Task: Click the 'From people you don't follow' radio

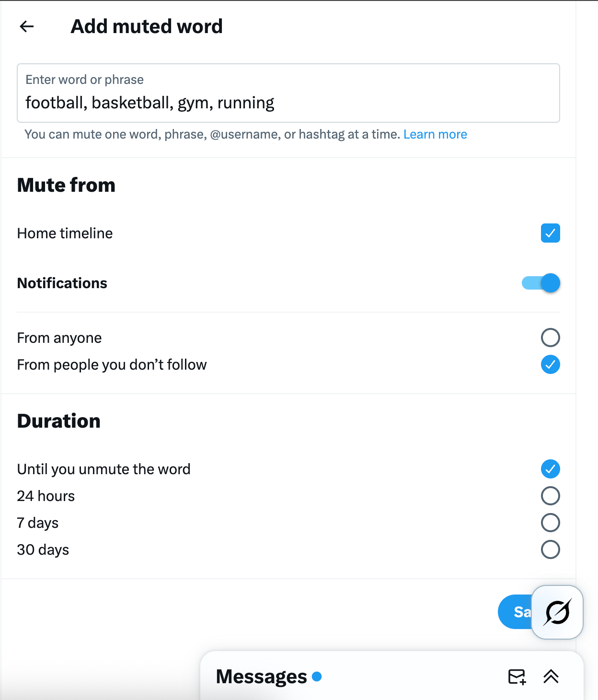Action: [x=550, y=364]
